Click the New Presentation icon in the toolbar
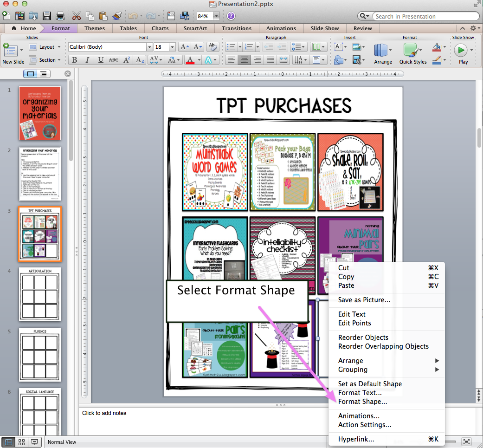 6,15
